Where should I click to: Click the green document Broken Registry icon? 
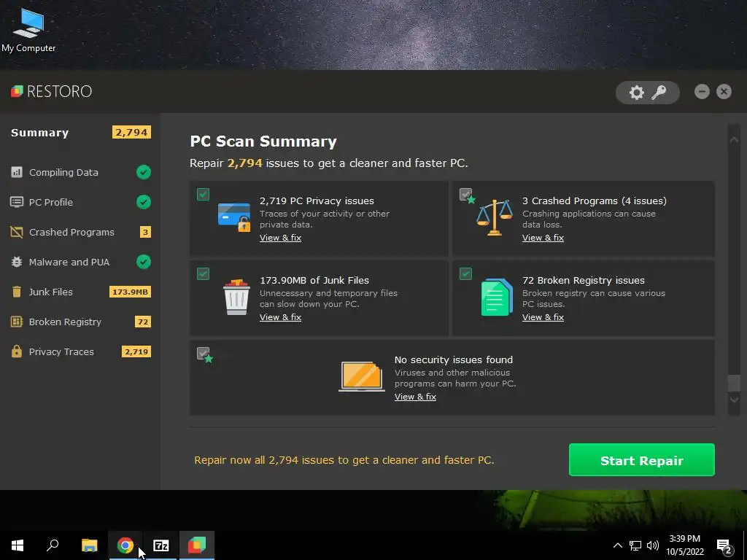point(497,297)
